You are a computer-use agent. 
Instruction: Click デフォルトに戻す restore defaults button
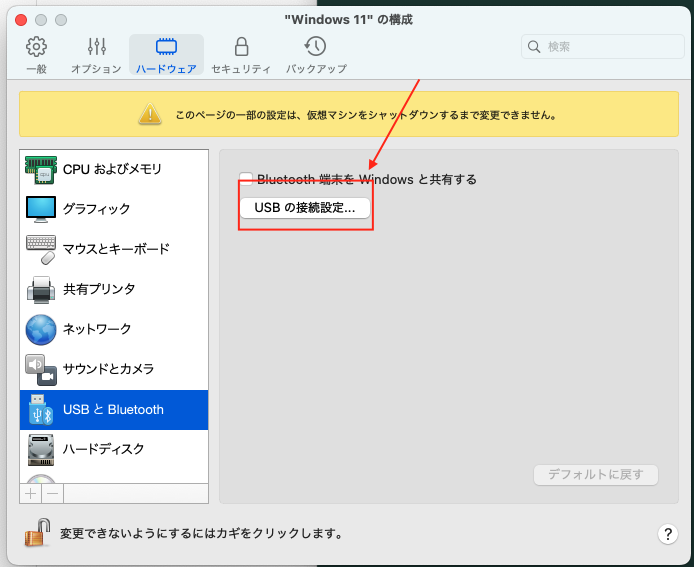click(x=596, y=474)
